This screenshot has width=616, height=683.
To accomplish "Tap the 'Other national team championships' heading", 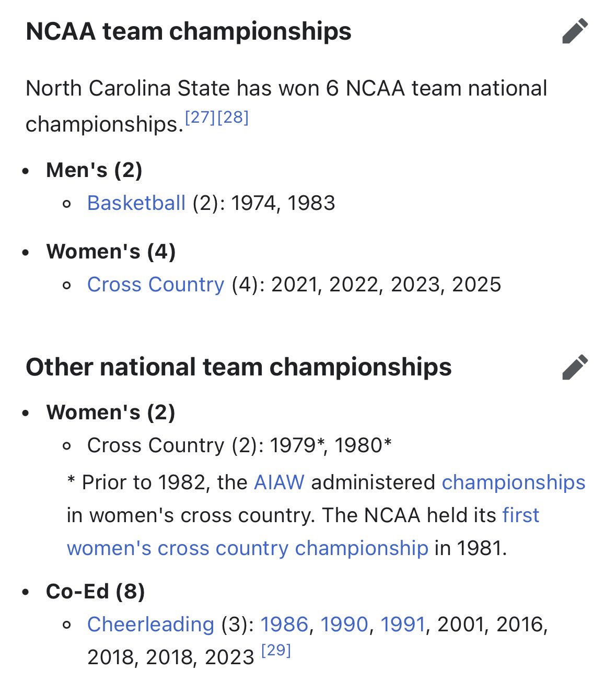I will pyautogui.click(x=239, y=367).
